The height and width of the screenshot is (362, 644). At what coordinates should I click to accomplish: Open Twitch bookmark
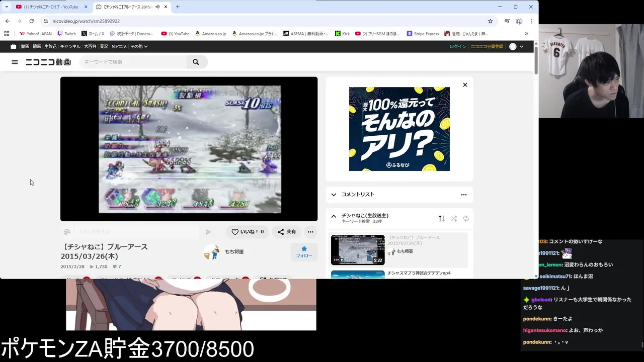(66, 34)
